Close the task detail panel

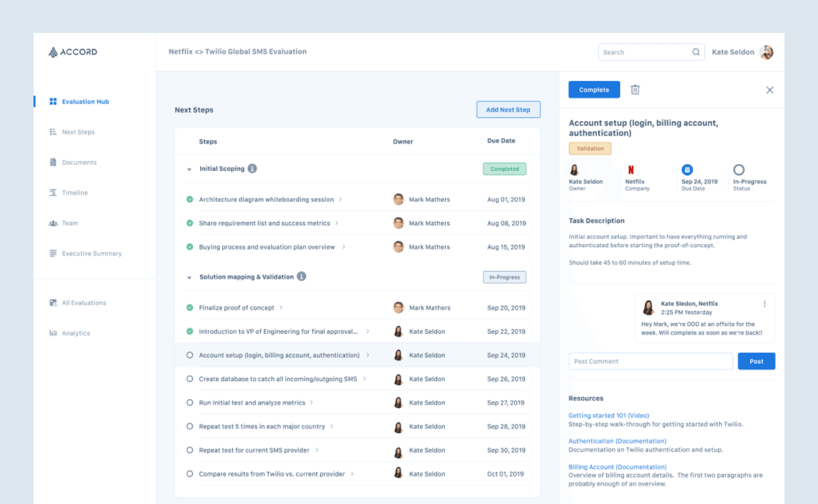click(x=770, y=90)
